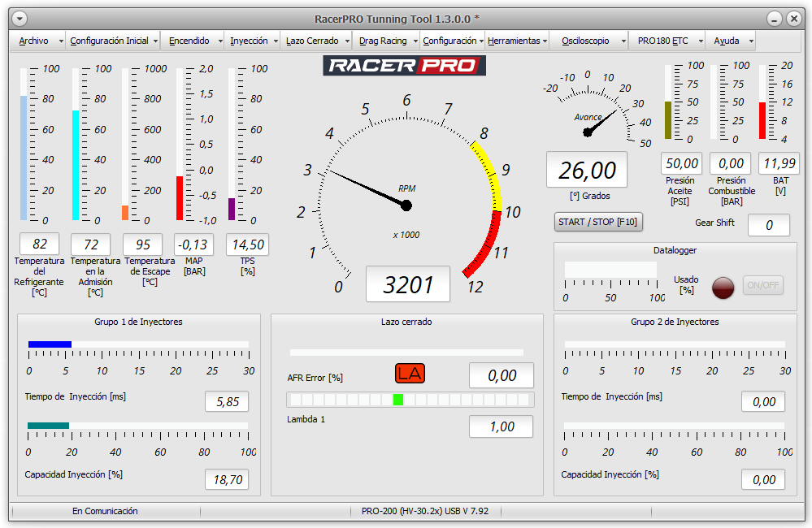This screenshot has height=528, width=812.
Task: Expand the Inyección dropdown arrow
Action: point(276,41)
